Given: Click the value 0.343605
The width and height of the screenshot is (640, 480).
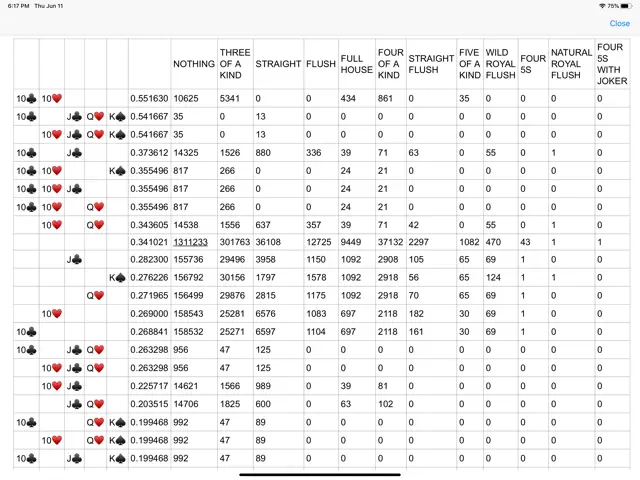Looking at the screenshot, I should pyautogui.click(x=149, y=225).
